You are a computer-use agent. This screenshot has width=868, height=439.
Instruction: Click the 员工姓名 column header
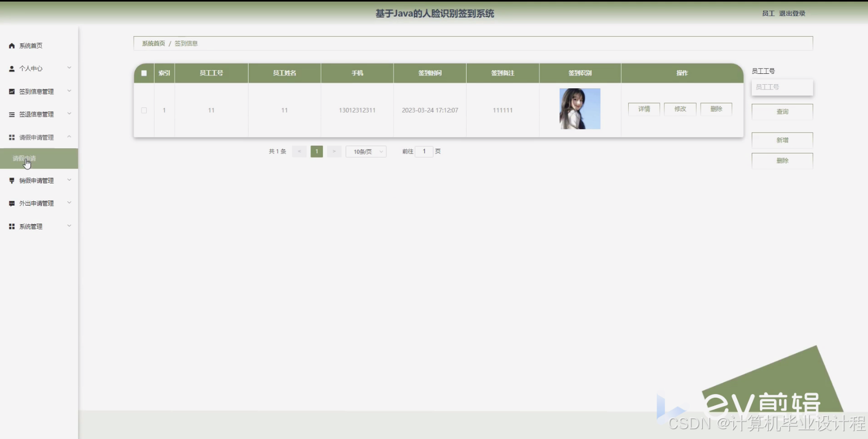285,73
